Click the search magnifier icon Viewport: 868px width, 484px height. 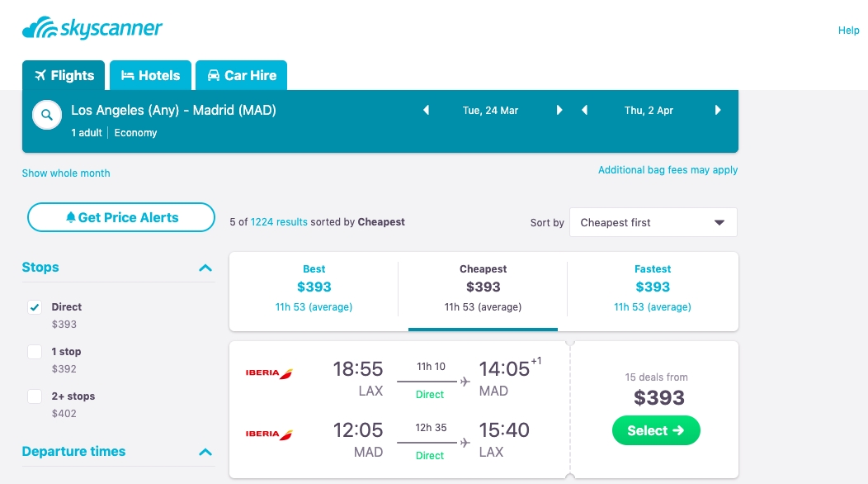point(47,115)
